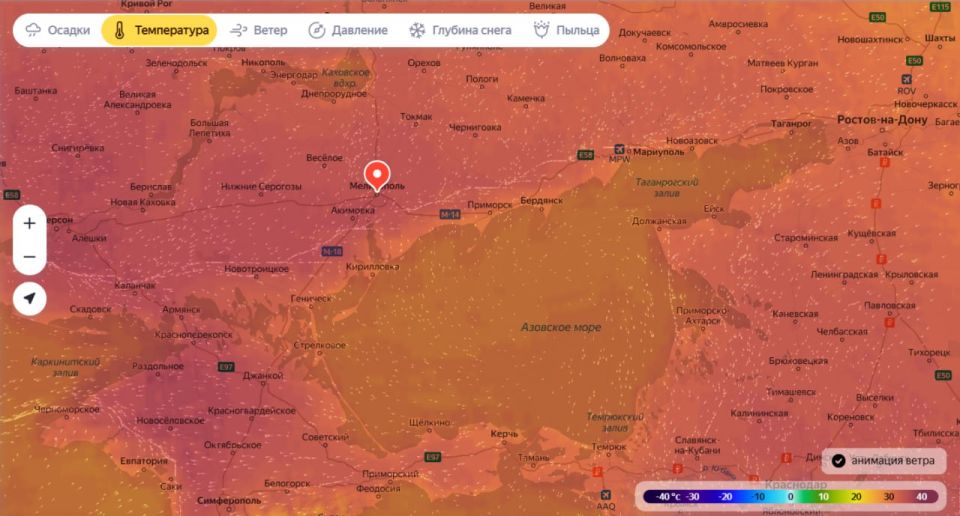Zoom in with the plus button
960x516 pixels.
click(x=29, y=223)
